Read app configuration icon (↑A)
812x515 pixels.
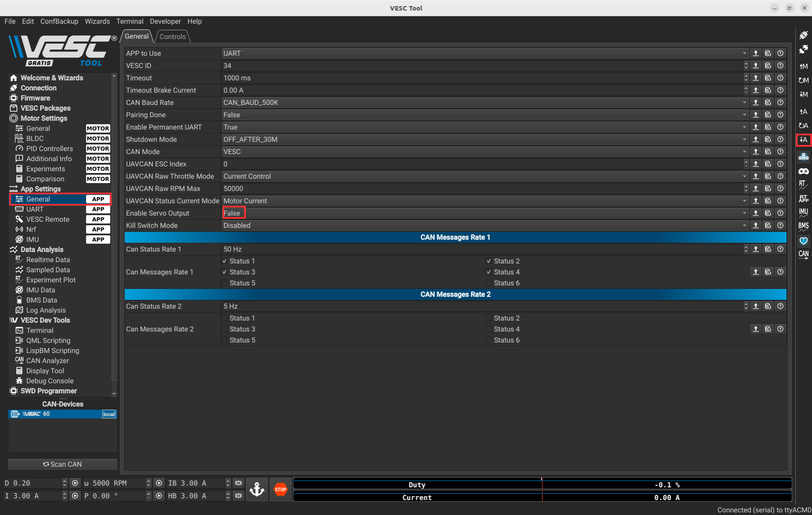point(803,112)
